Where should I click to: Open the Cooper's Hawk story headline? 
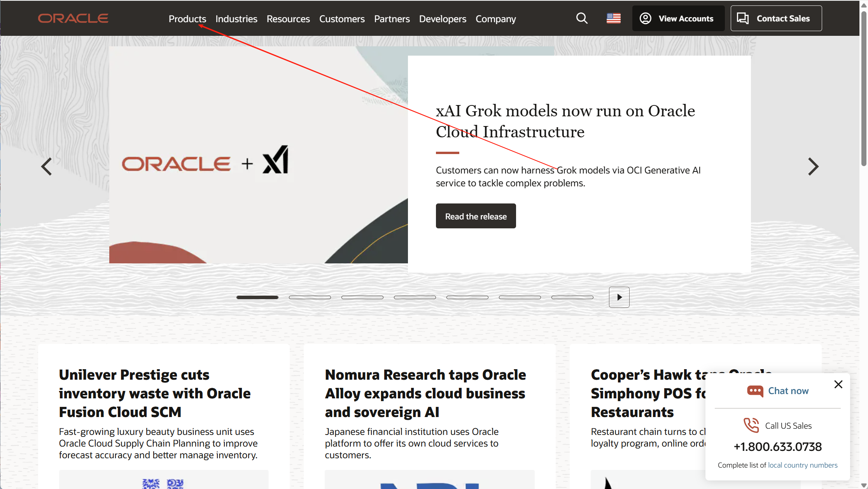648,393
